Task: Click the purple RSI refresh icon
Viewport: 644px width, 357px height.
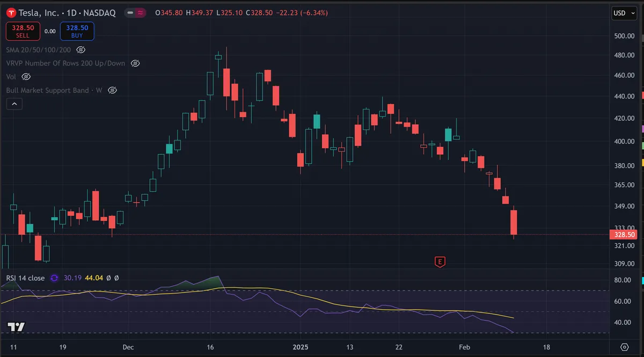Action: (x=54, y=278)
